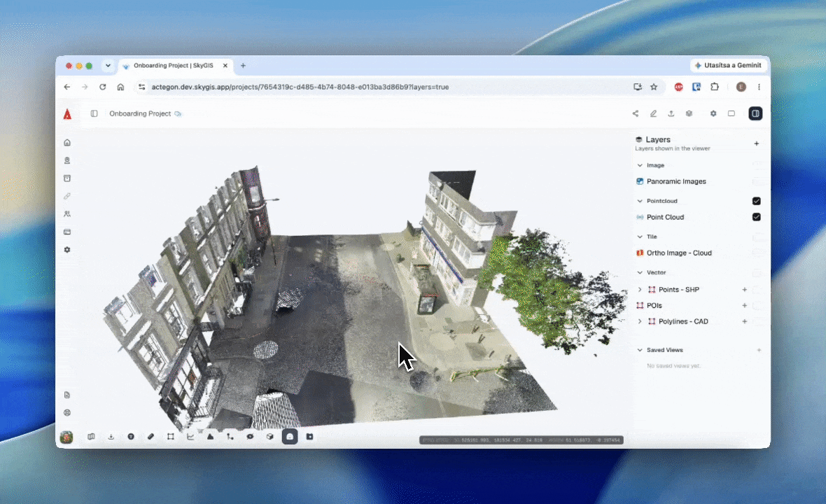Uncheck the Pointcloud group checkbox
The width and height of the screenshot is (826, 504).
[757, 201]
